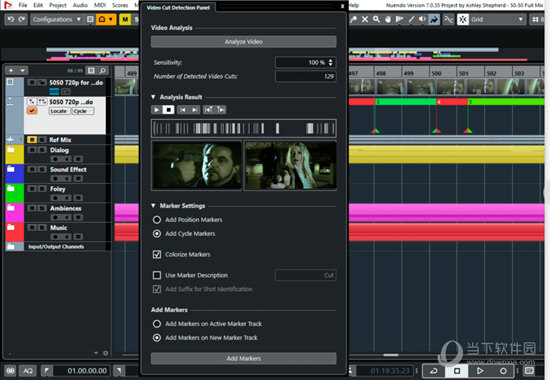
Task: Enable Use Marker Description checkbox
Action: [x=157, y=275]
